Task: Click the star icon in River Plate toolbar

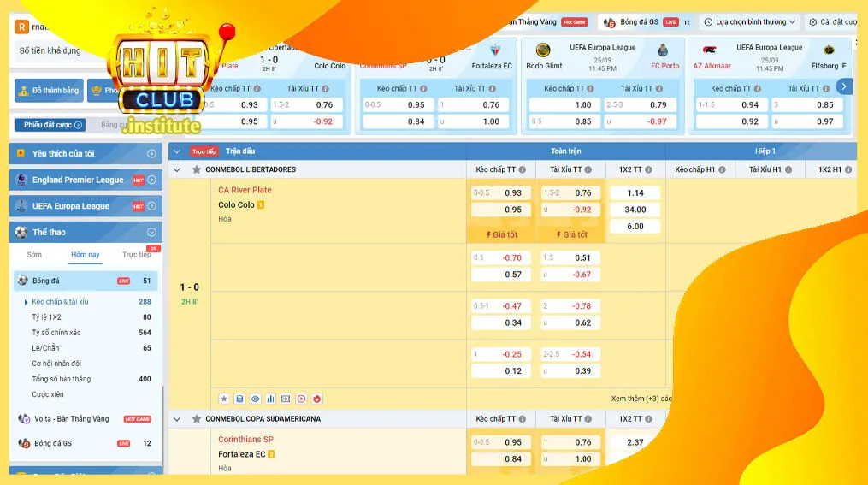Action: point(224,399)
